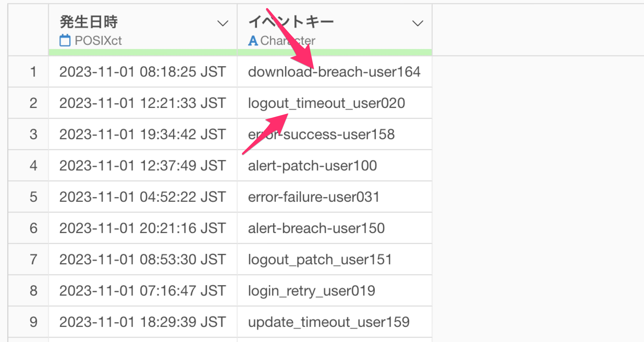Select row number 1
Screen dimensions: 644x342
[33, 72]
